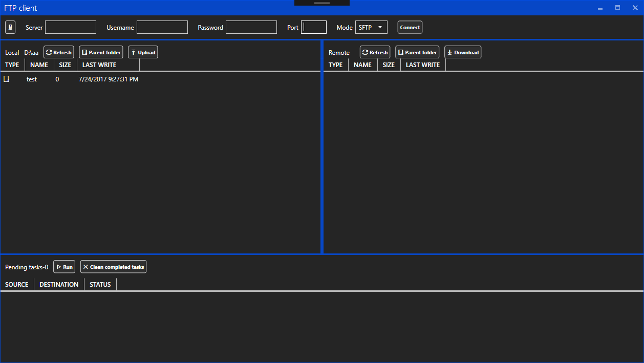Sort Remote list by TYPE column

click(x=336, y=65)
